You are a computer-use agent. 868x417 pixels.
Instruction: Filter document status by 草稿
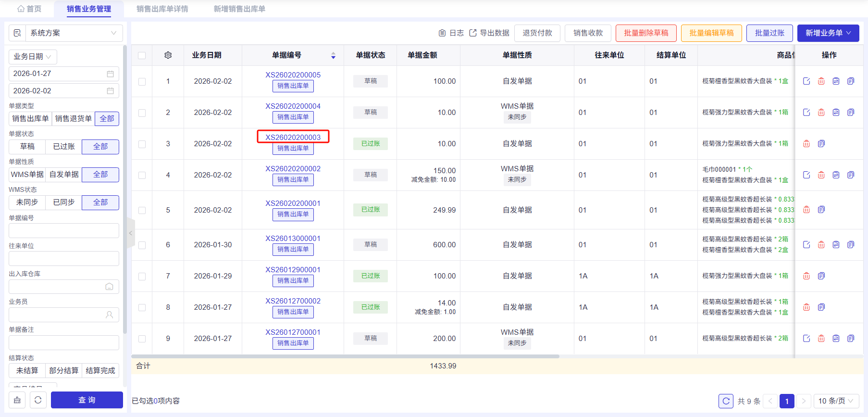27,147
